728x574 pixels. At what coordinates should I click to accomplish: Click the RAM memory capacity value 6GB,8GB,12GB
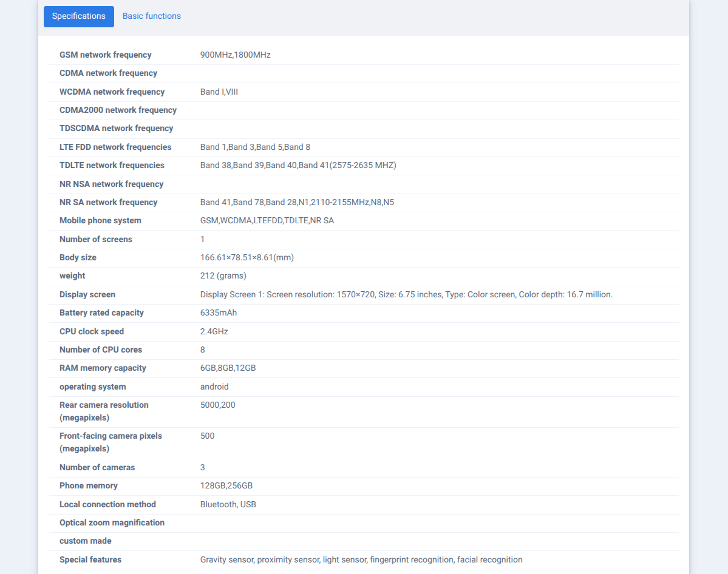tap(228, 368)
